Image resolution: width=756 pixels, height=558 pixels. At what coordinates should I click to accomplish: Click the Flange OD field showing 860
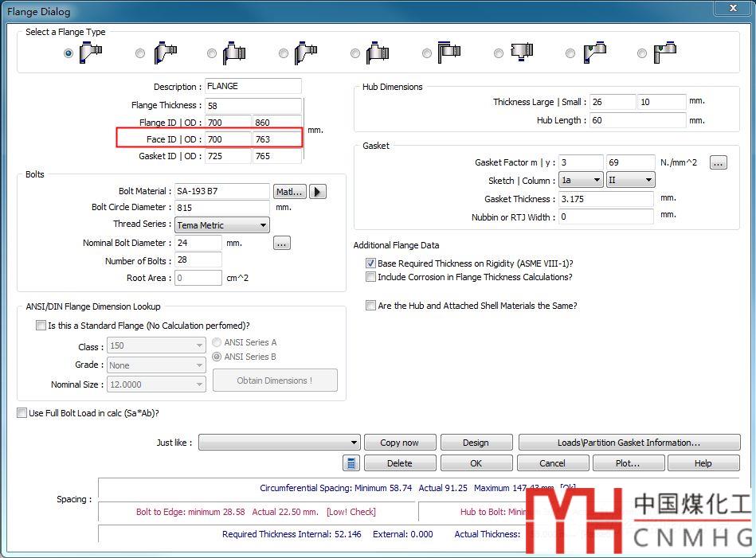(276, 123)
